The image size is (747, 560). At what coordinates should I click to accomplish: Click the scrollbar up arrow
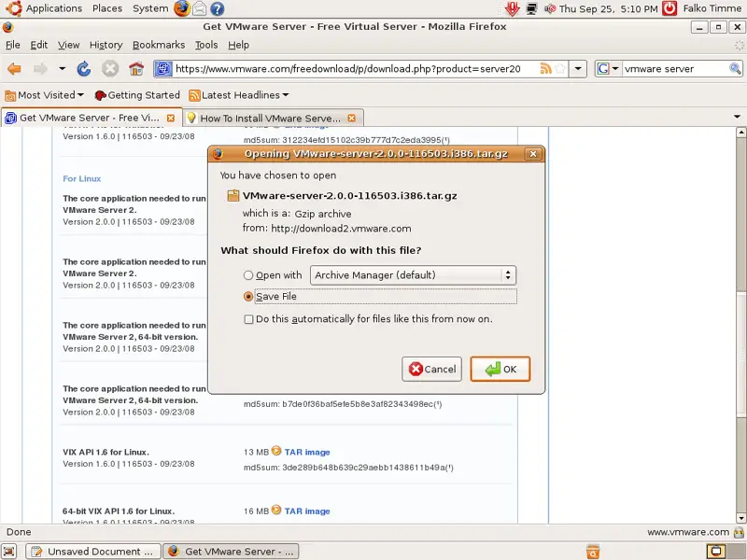[740, 132]
